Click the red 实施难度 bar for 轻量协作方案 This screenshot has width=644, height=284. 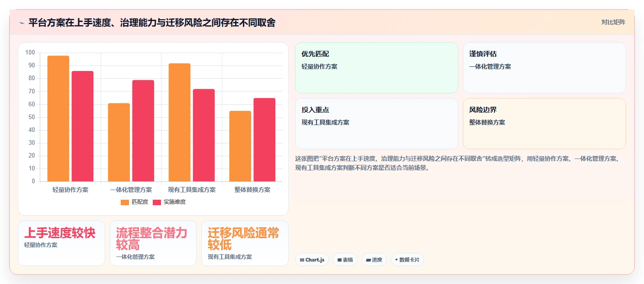tap(82, 126)
